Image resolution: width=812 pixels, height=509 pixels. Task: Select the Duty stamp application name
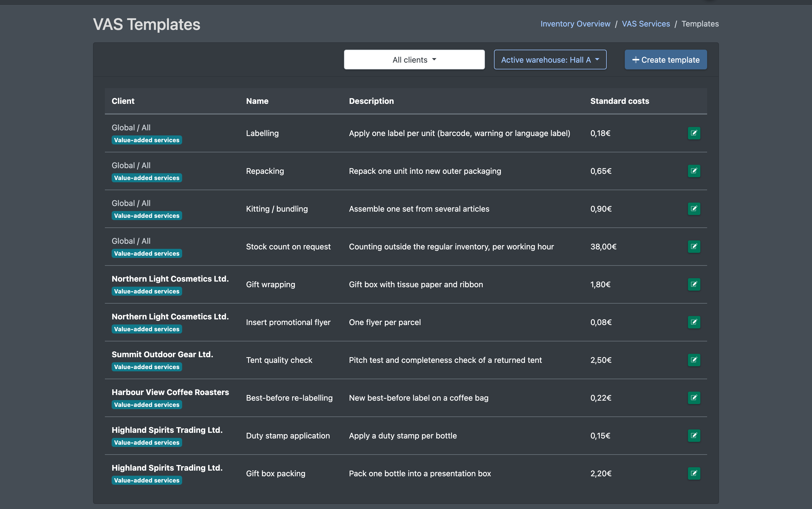pyautogui.click(x=288, y=436)
